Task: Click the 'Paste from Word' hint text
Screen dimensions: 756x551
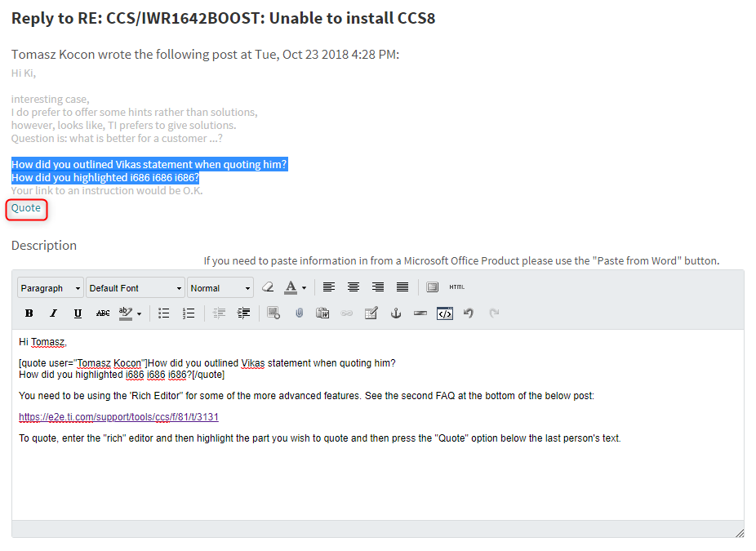Action: point(461,260)
